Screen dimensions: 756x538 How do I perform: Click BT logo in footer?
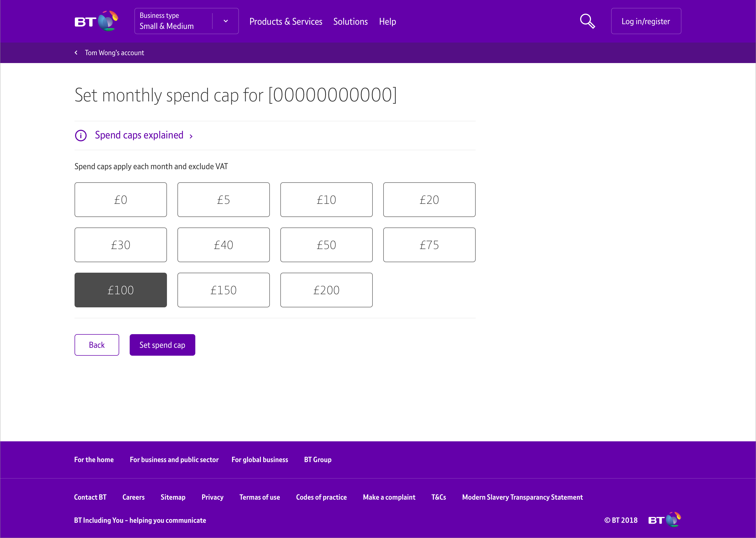(x=664, y=520)
